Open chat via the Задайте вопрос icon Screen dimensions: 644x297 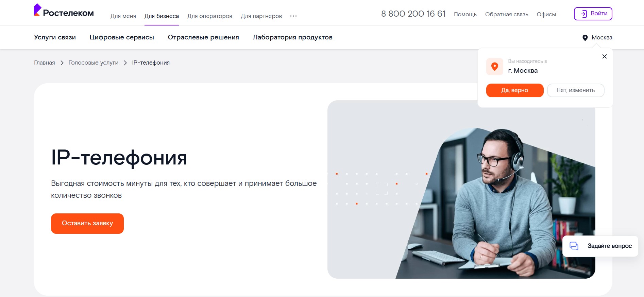[x=574, y=246]
